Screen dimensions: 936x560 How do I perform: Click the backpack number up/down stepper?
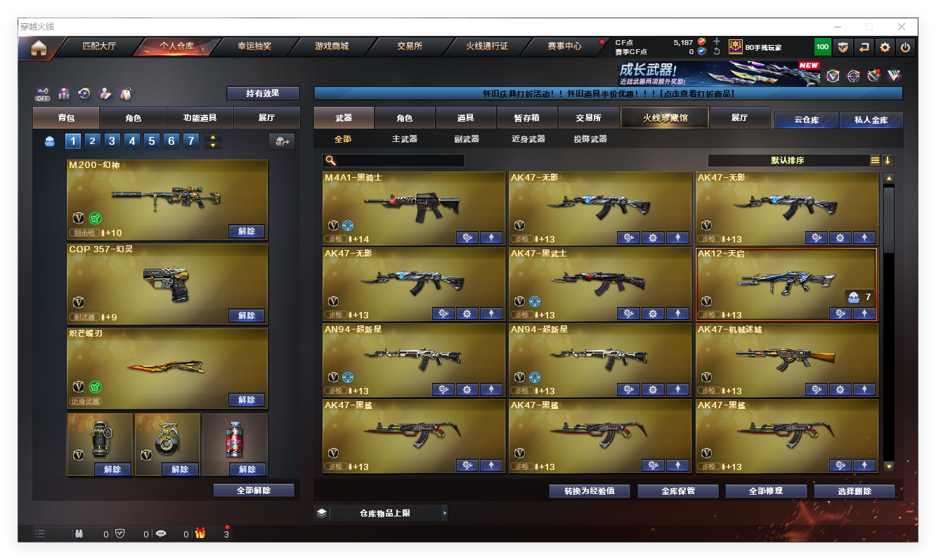[x=212, y=141]
